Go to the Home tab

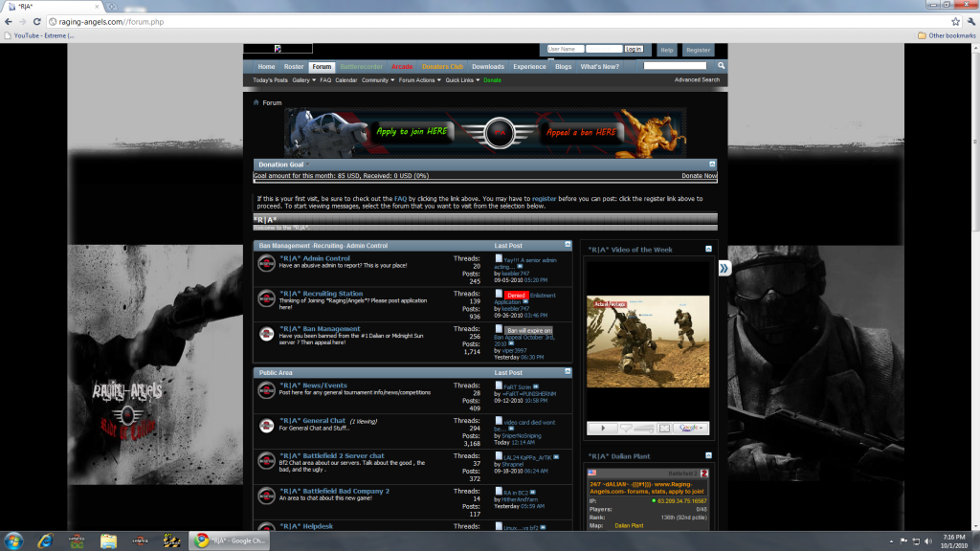click(x=266, y=66)
